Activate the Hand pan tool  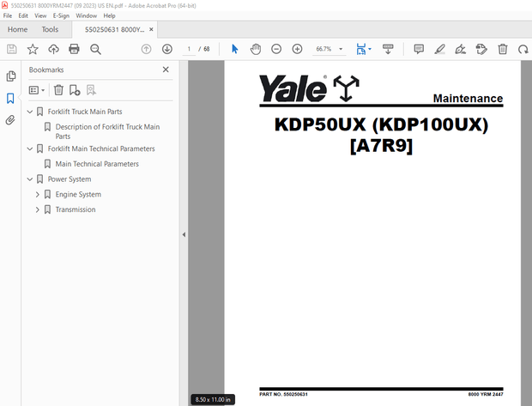[x=256, y=49]
